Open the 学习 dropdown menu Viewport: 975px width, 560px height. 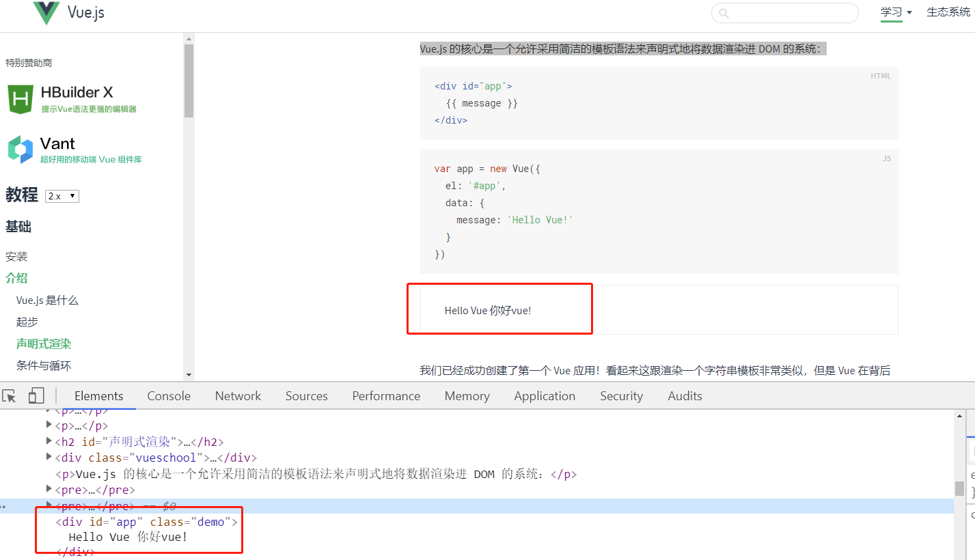896,12
